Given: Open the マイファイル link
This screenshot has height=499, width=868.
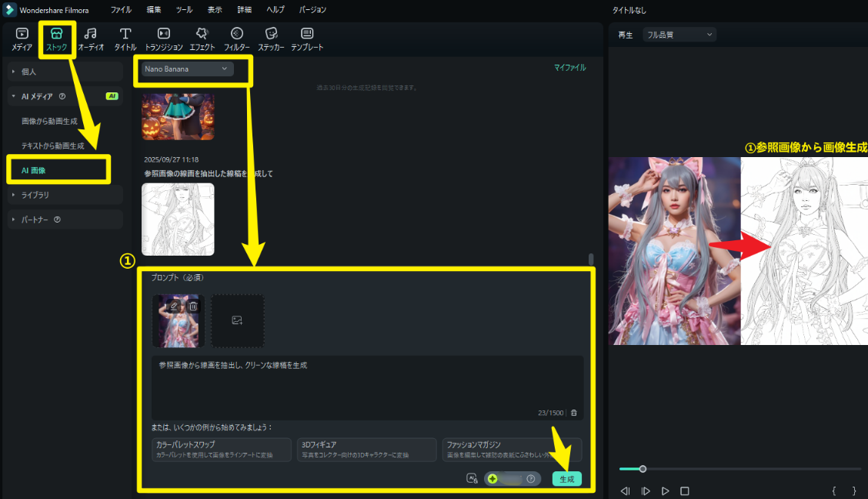Looking at the screenshot, I should coord(569,68).
